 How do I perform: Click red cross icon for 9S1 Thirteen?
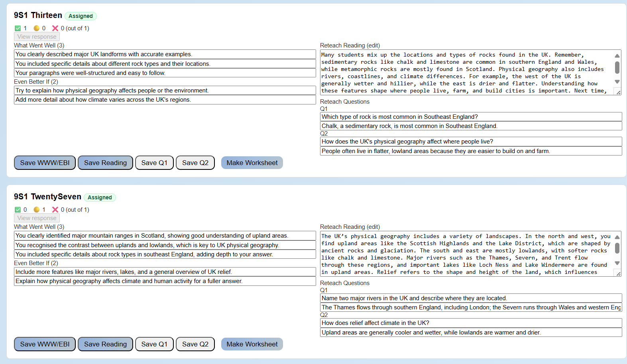tap(55, 28)
